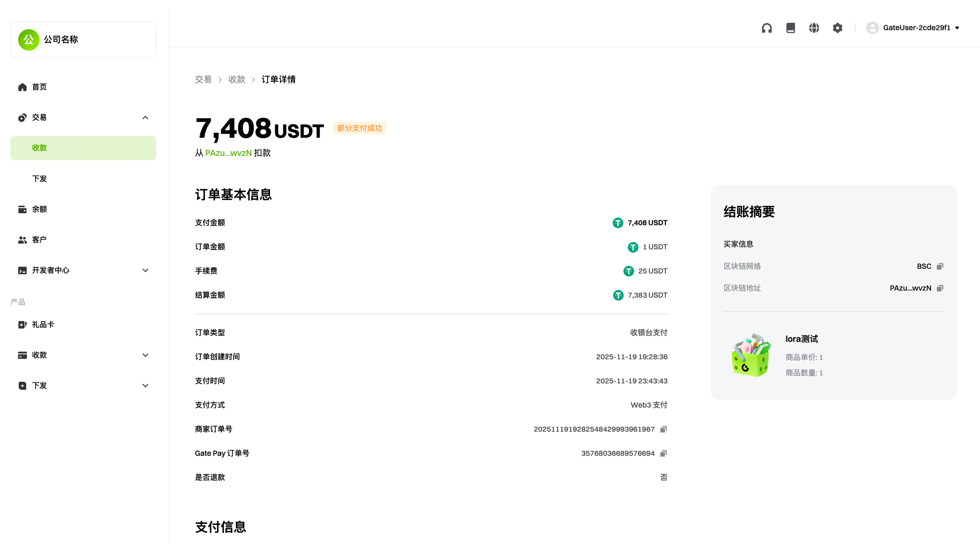The width and height of the screenshot is (980, 551).
Task: Copy the PAzu...wvzN blockchain address
Action: (940, 288)
